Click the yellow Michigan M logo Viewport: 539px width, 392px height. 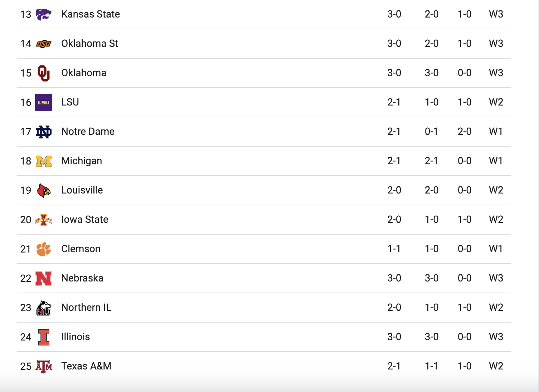[x=44, y=161]
